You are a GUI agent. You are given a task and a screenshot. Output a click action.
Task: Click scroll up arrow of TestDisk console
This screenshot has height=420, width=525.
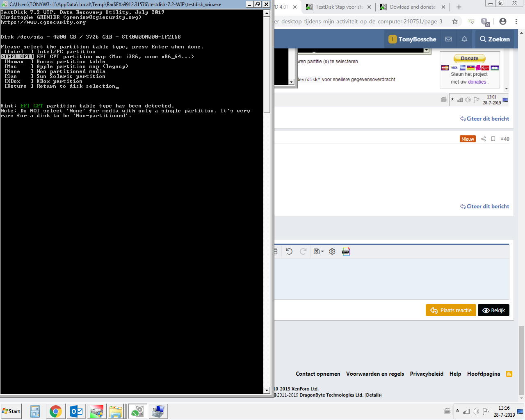point(267,13)
